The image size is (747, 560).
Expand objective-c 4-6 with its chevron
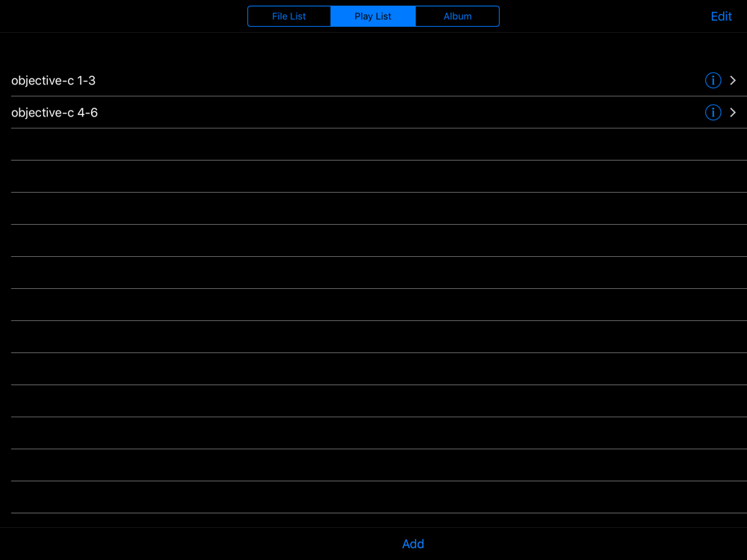click(733, 113)
